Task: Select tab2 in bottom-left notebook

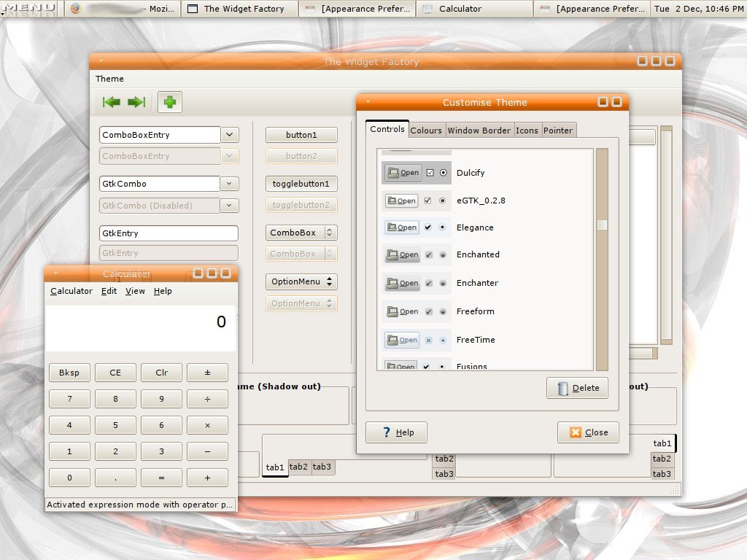Action: (298, 467)
